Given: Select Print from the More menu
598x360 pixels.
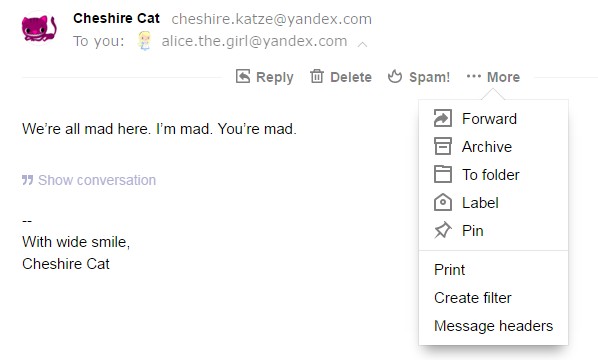Looking at the screenshot, I should [x=450, y=270].
